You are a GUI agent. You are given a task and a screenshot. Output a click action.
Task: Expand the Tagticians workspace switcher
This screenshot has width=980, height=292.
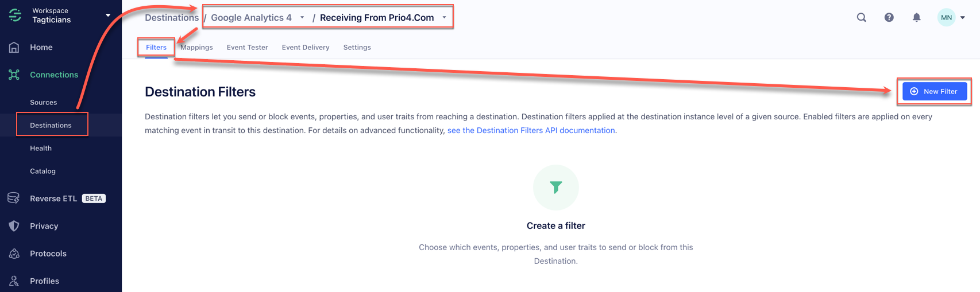[108, 15]
